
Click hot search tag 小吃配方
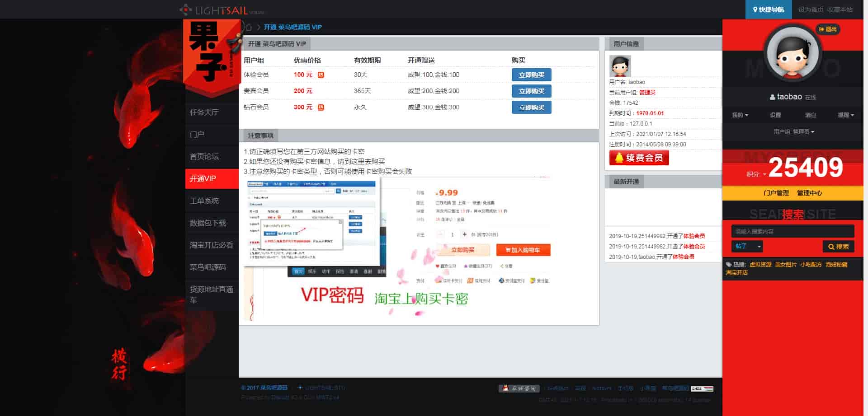811,265
